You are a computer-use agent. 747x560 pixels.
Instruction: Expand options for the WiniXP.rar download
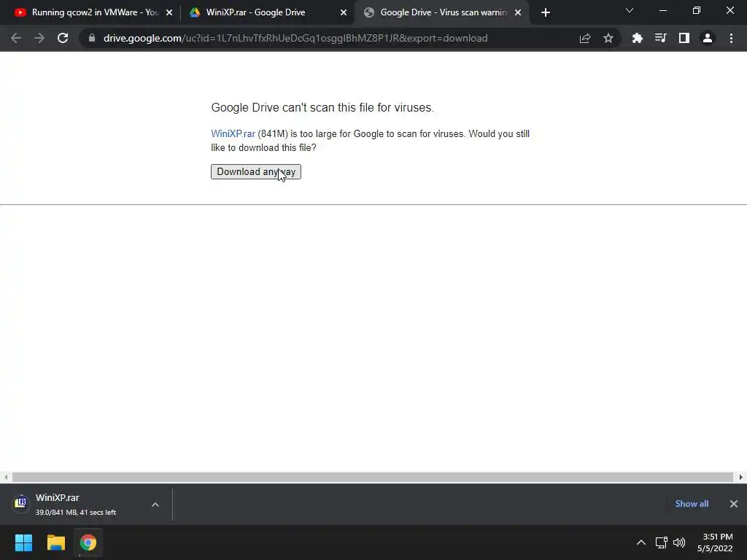click(x=155, y=505)
